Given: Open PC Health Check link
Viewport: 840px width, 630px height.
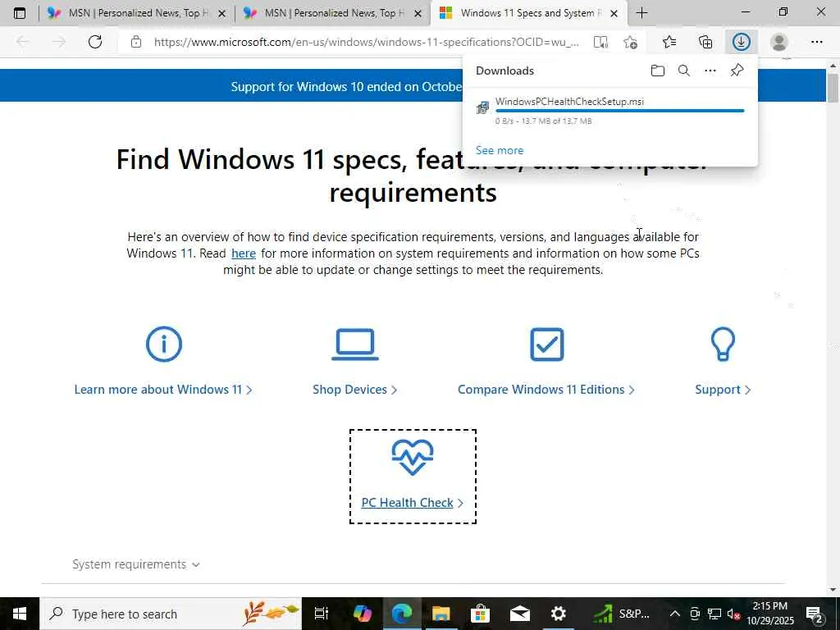Looking at the screenshot, I should coord(413,503).
